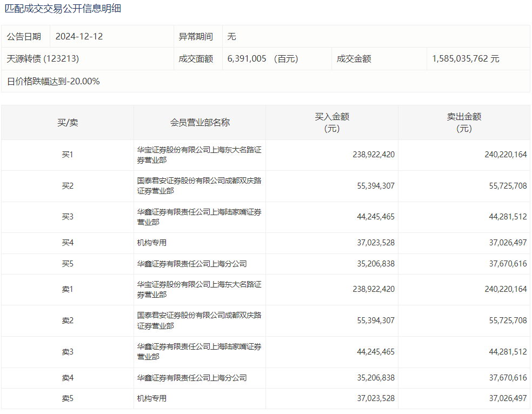The height and width of the screenshot is (414, 532).
Task: Click the 卖出金额 (元) column header
Action: 464,123
